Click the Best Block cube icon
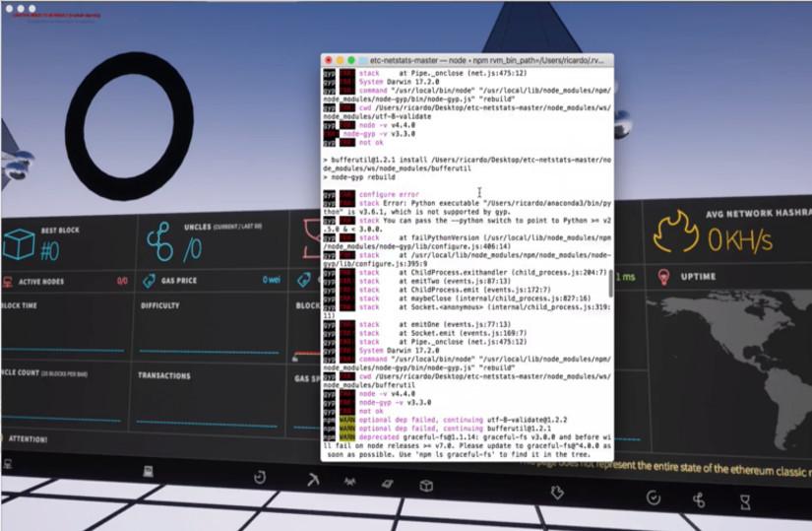This screenshot has height=531, width=812. (x=18, y=243)
